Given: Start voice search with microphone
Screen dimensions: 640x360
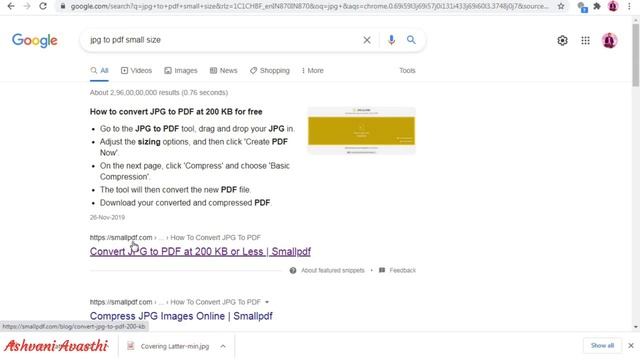Looking at the screenshot, I should (x=391, y=40).
